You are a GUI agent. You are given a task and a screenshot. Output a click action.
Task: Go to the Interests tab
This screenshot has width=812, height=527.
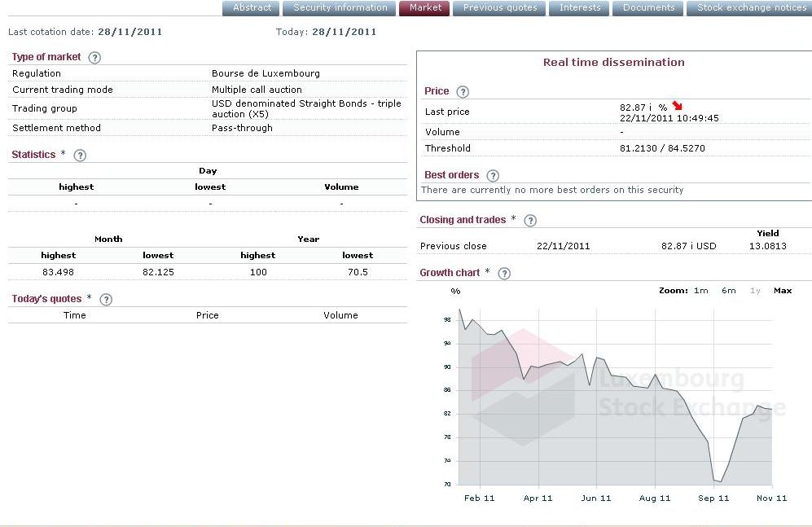tap(580, 8)
